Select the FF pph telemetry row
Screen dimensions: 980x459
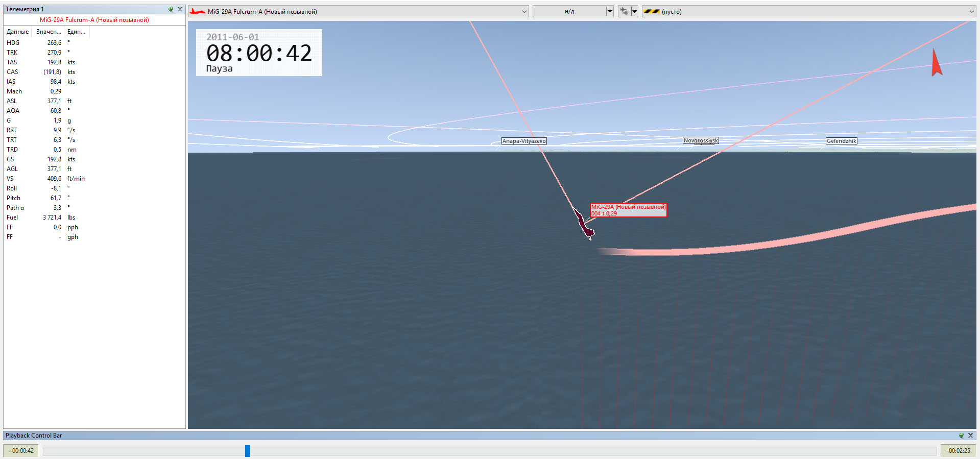coord(94,227)
